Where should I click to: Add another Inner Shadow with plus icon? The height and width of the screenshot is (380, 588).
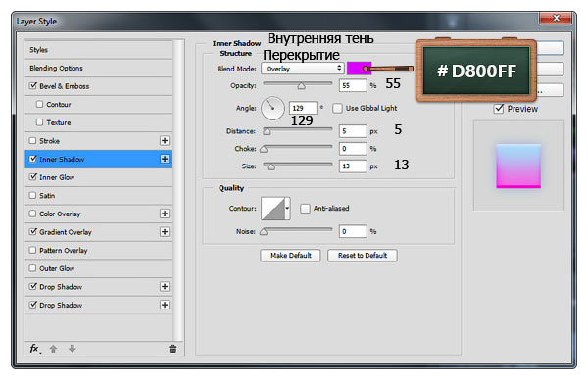[x=165, y=159]
